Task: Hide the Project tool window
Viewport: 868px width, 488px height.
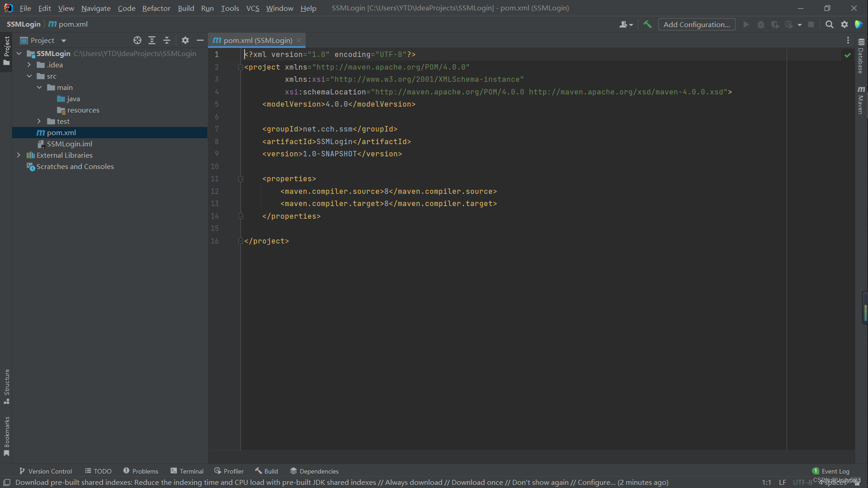Action: (200, 40)
